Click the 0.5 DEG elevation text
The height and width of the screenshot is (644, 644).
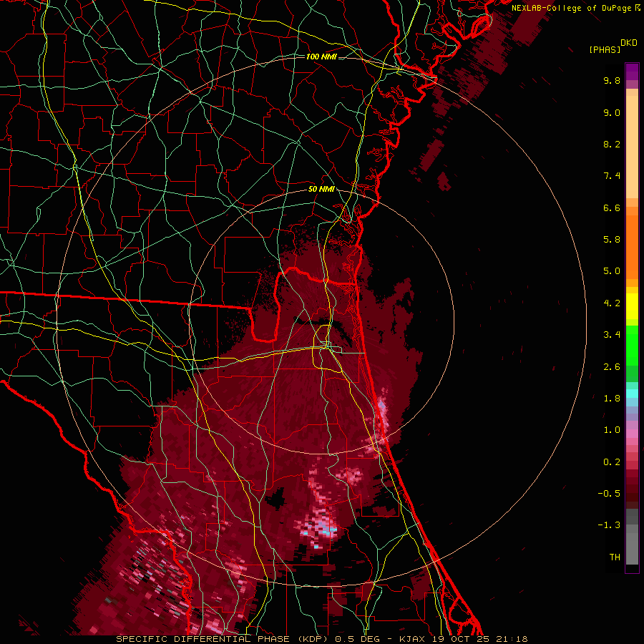coord(356,639)
